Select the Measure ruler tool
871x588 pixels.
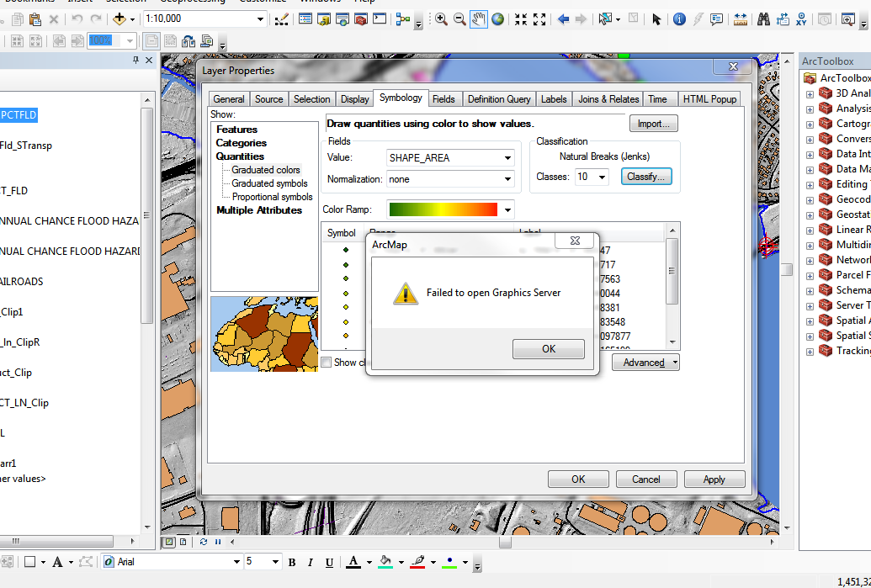click(740, 19)
